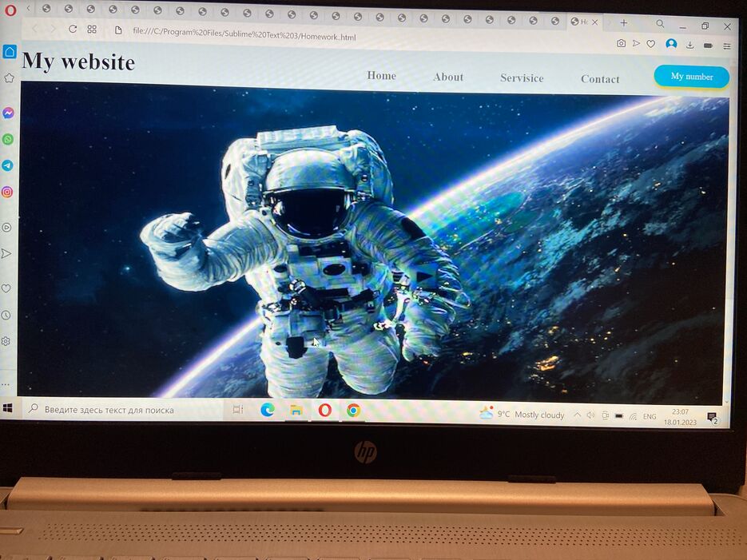This screenshot has height=560, width=747.
Task: Take a snapshot with camera icon
Action: 621,43
